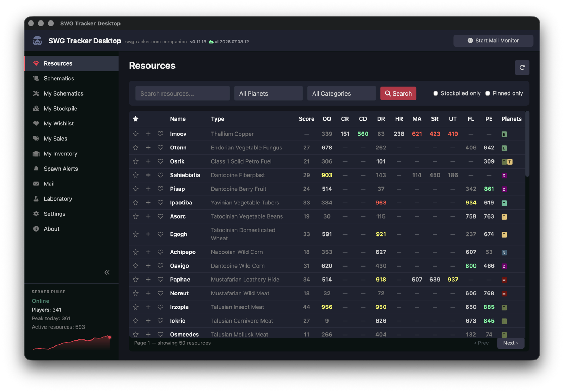564x392 pixels.
Task: Star the Paphae resource
Action: (x=136, y=280)
